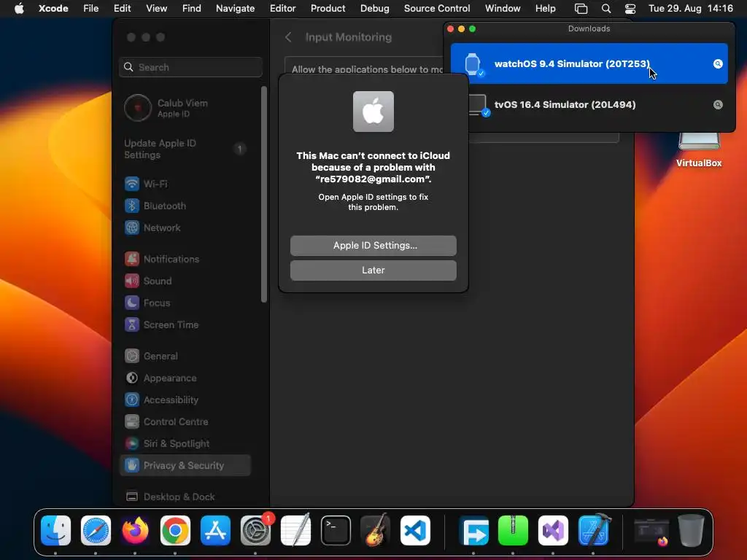This screenshot has width=747, height=560.
Task: Open the minimized window thumbnail in Dock
Action: pos(651,531)
